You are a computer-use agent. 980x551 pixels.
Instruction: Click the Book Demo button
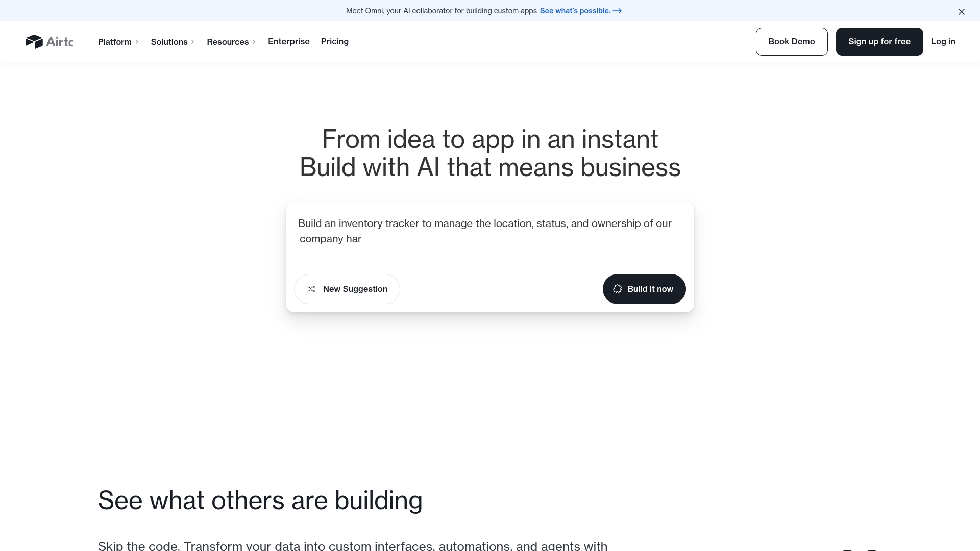[792, 41]
